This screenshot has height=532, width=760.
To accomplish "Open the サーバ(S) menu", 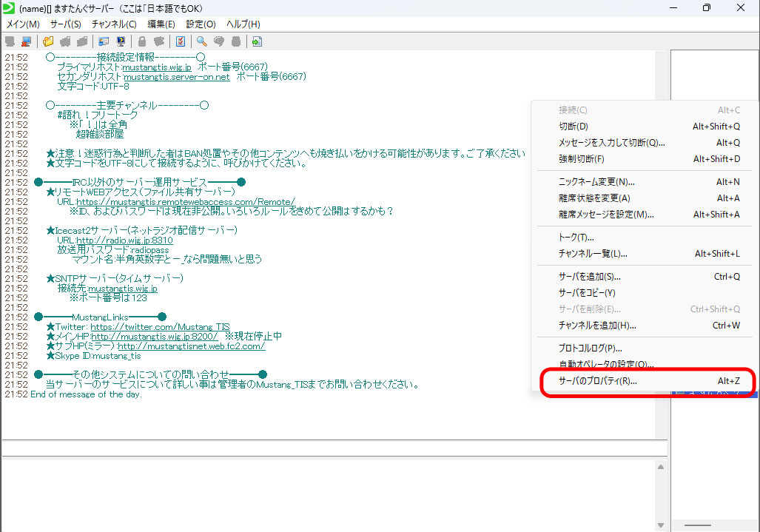I will pyautogui.click(x=65, y=24).
